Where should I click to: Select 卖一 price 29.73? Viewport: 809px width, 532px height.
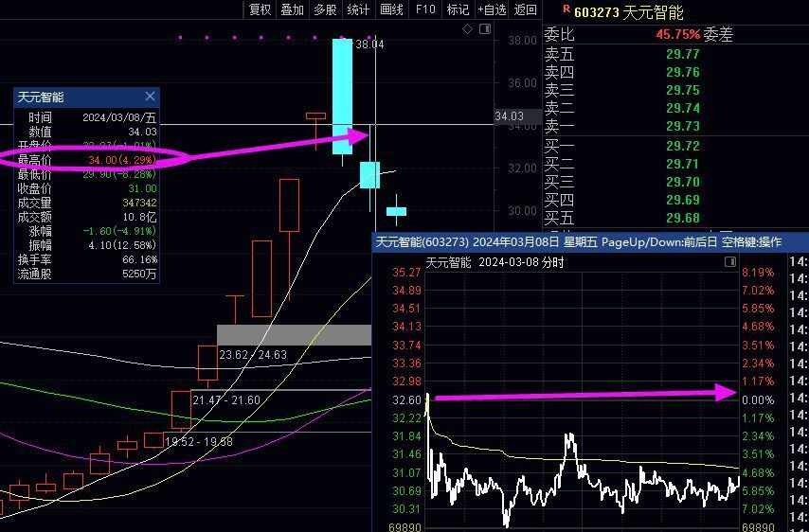(x=683, y=126)
